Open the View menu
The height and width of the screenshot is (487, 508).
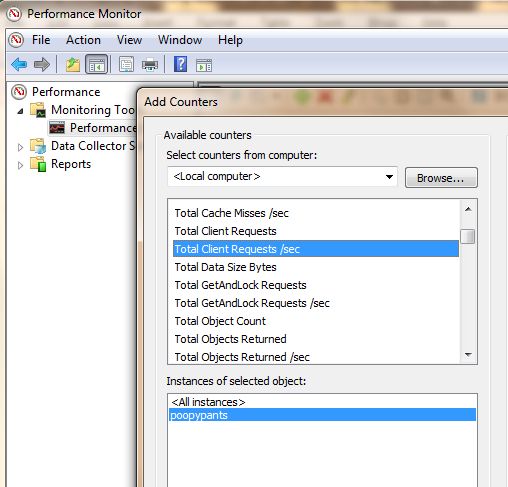129,40
